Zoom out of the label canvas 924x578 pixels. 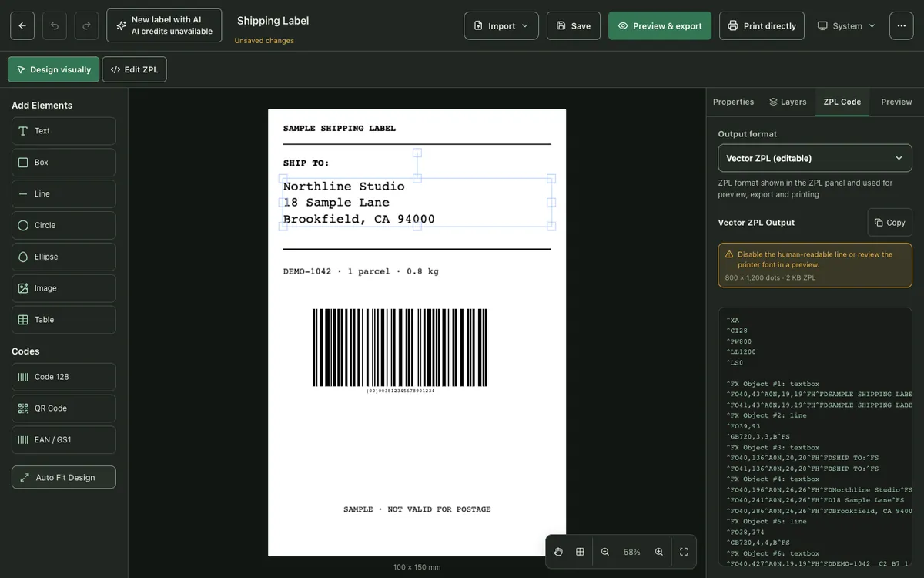point(605,552)
